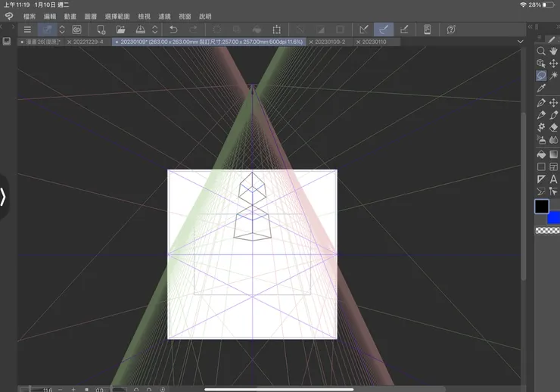This screenshot has width=560, height=392.
Task: Click the Undo arrow in command bar
Action: pyautogui.click(x=173, y=30)
